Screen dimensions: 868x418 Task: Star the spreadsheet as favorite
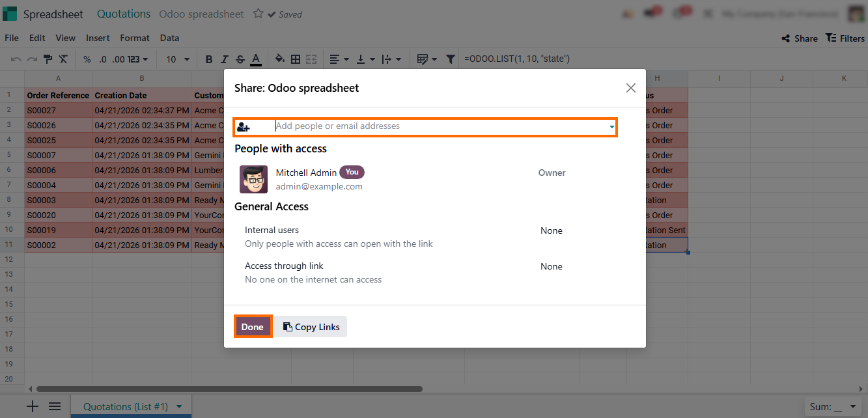(258, 14)
